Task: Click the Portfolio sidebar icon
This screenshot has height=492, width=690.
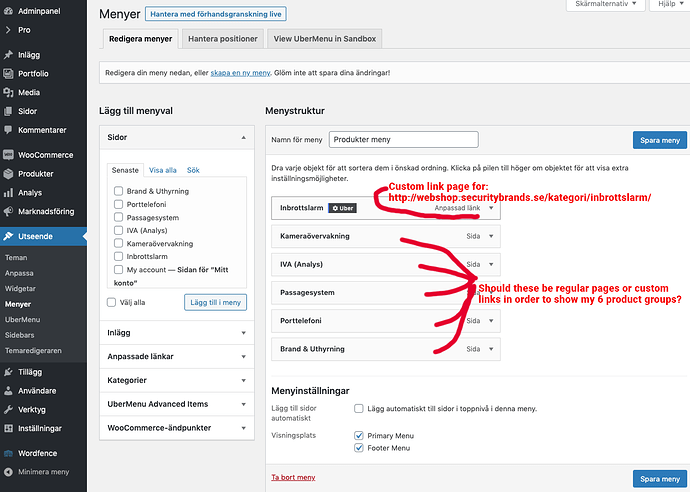Action: (x=9, y=73)
